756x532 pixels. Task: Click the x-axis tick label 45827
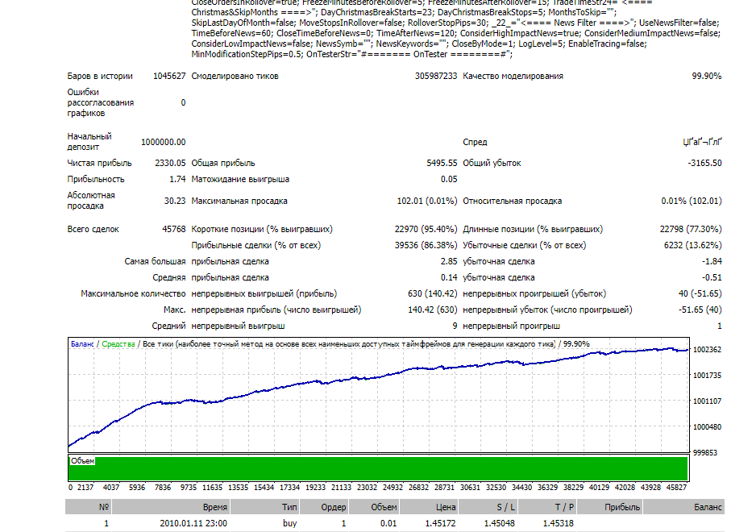(676, 488)
